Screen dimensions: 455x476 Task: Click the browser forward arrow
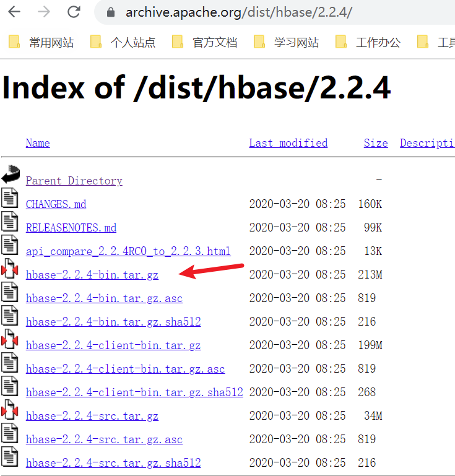pos(44,12)
